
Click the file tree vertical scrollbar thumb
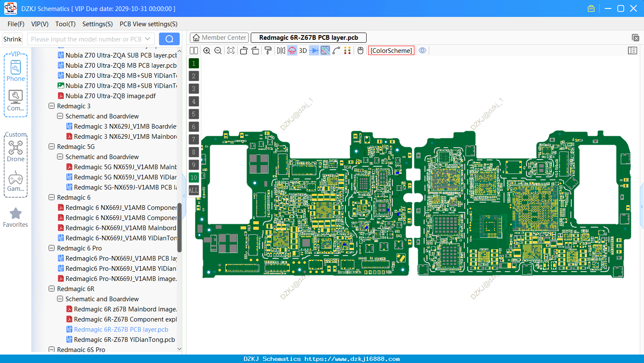[x=179, y=228]
